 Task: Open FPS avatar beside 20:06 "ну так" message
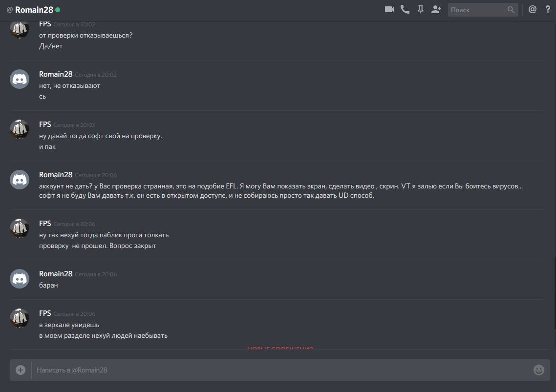click(20, 228)
